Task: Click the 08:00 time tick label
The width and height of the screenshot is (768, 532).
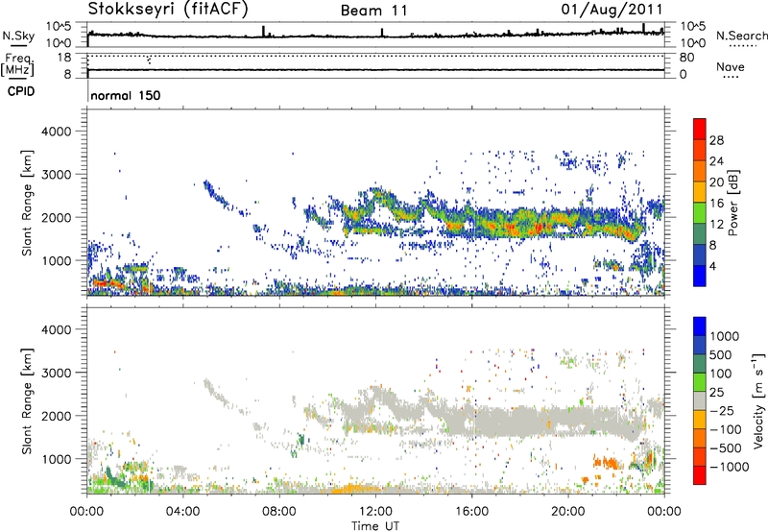Action: click(x=279, y=512)
